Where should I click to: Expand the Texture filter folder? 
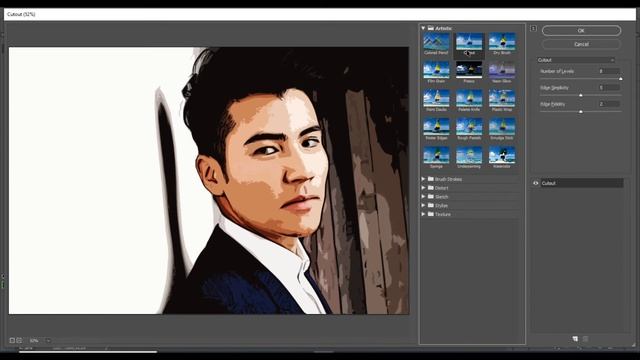click(x=423, y=214)
